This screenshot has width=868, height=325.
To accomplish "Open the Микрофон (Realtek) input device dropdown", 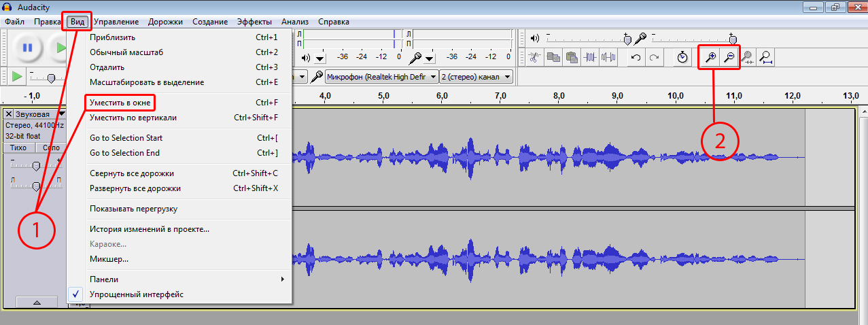I will tap(381, 77).
